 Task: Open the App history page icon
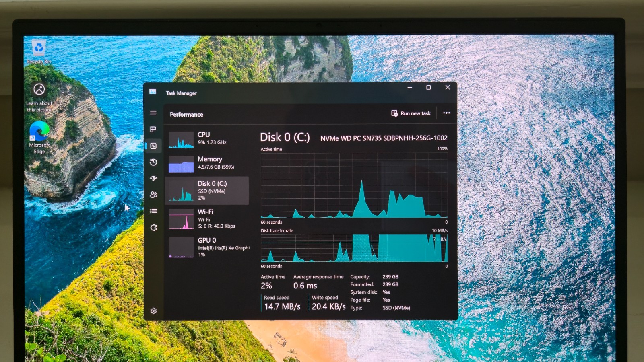coord(153,162)
